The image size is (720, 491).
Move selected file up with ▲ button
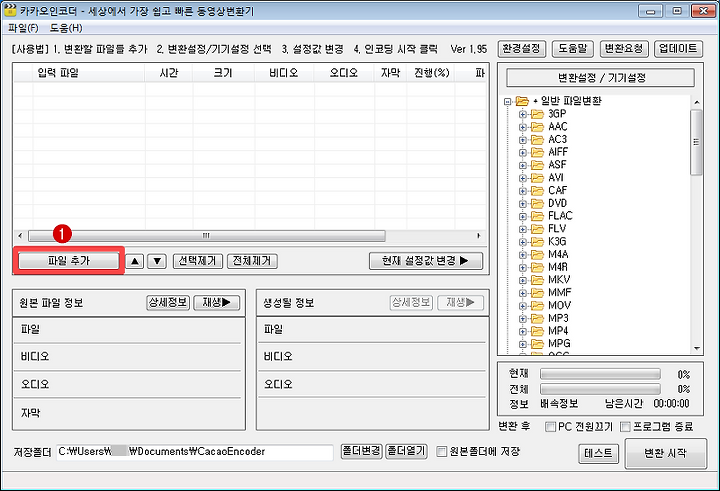[x=135, y=261]
